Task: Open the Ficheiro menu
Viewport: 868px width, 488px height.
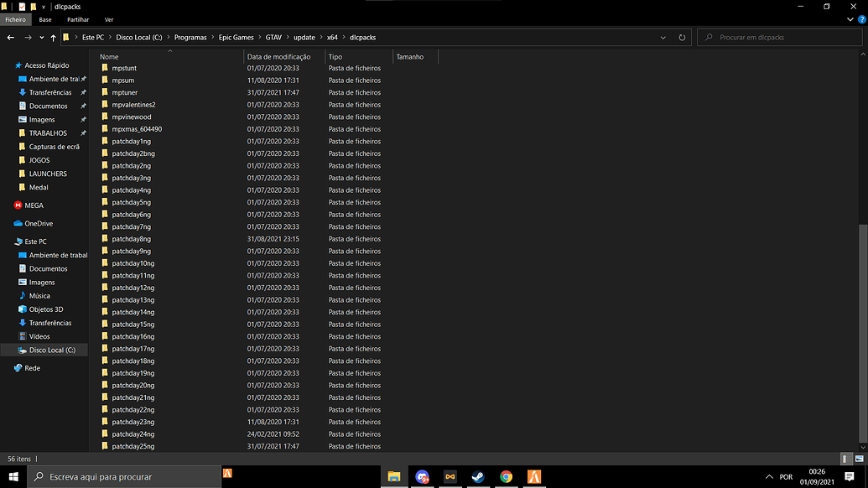Action: [16, 19]
